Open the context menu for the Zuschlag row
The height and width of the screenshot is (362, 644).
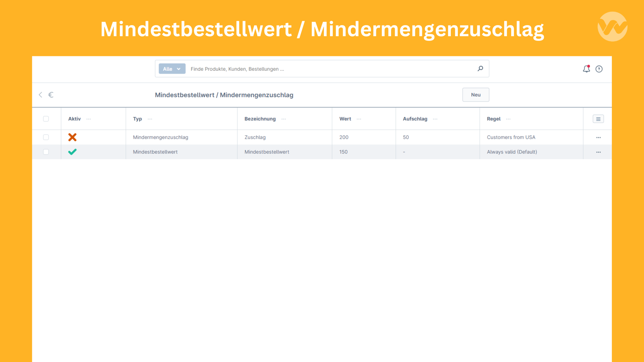tap(599, 137)
